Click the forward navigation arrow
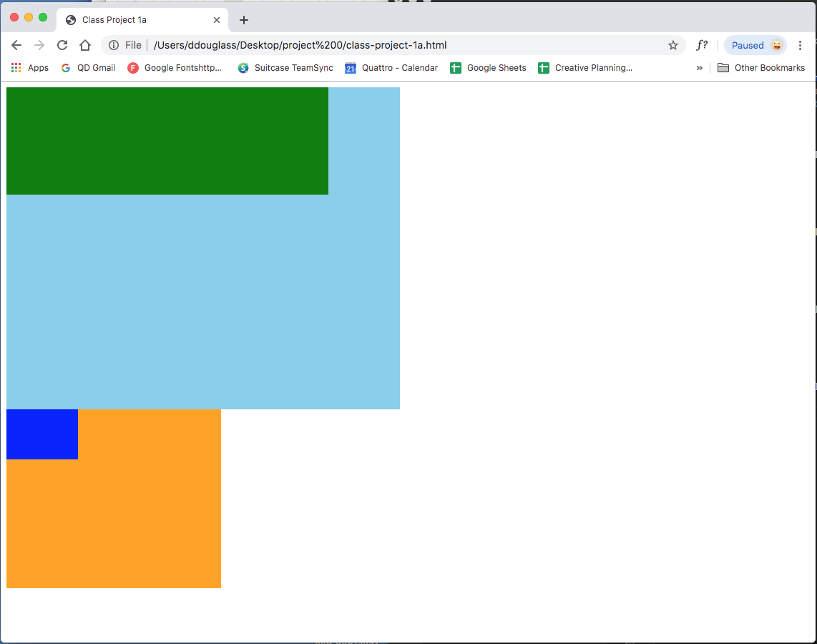The width and height of the screenshot is (817, 644). click(x=39, y=45)
